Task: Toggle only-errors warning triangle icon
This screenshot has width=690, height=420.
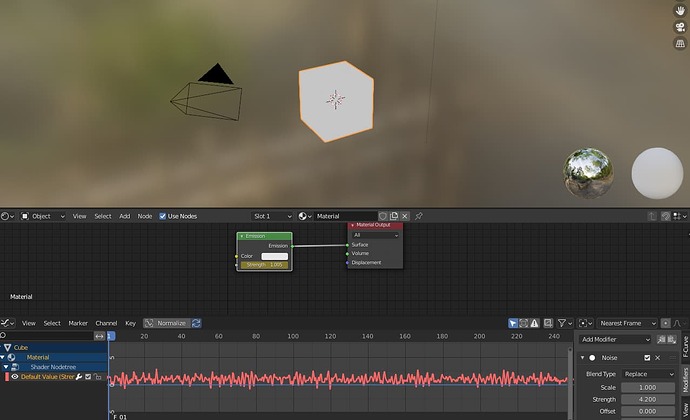Action: coord(534,323)
